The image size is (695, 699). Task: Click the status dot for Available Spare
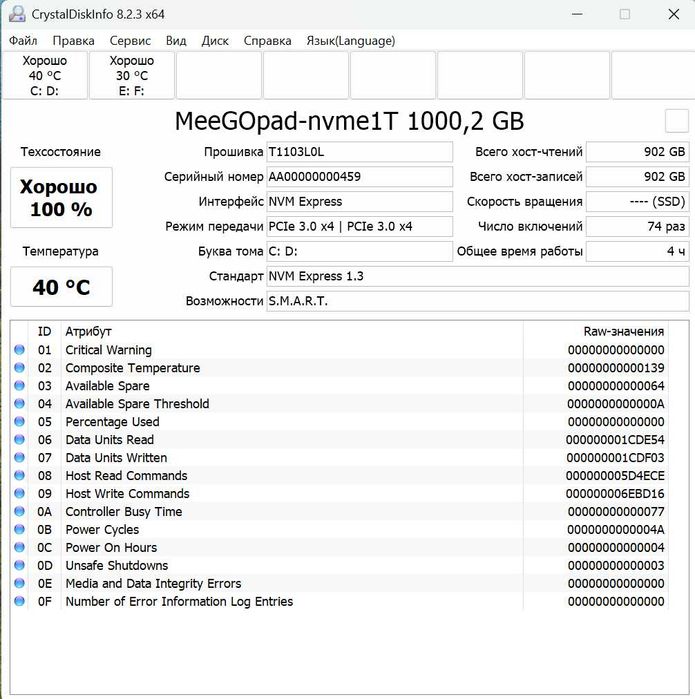click(x=19, y=386)
